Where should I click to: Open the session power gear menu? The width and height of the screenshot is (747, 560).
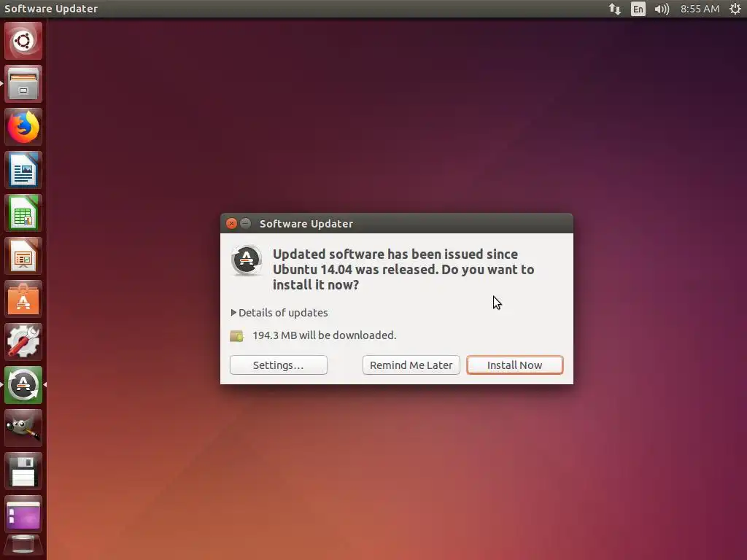point(735,9)
